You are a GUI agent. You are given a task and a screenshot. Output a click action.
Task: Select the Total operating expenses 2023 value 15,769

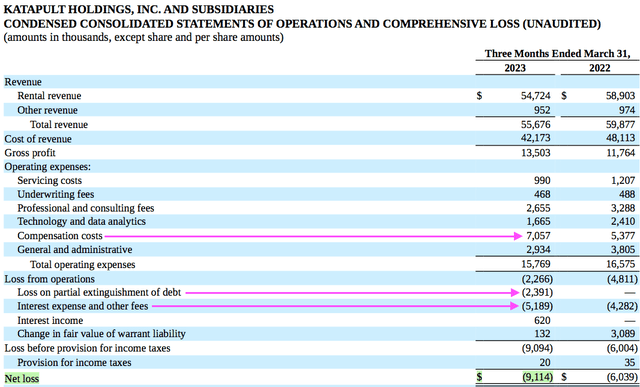tap(536, 264)
